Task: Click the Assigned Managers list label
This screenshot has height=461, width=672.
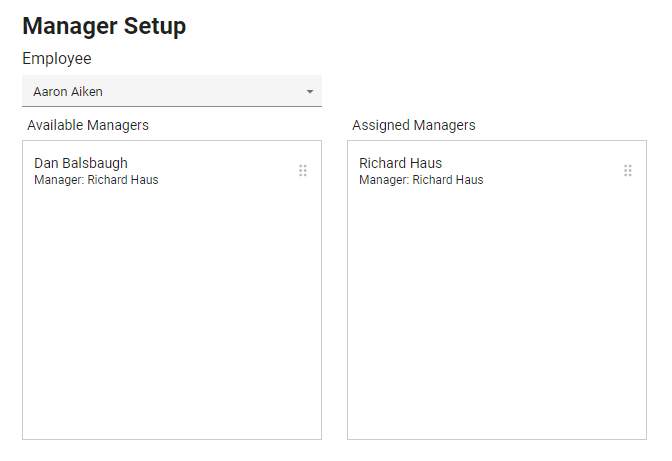Action: tap(414, 125)
